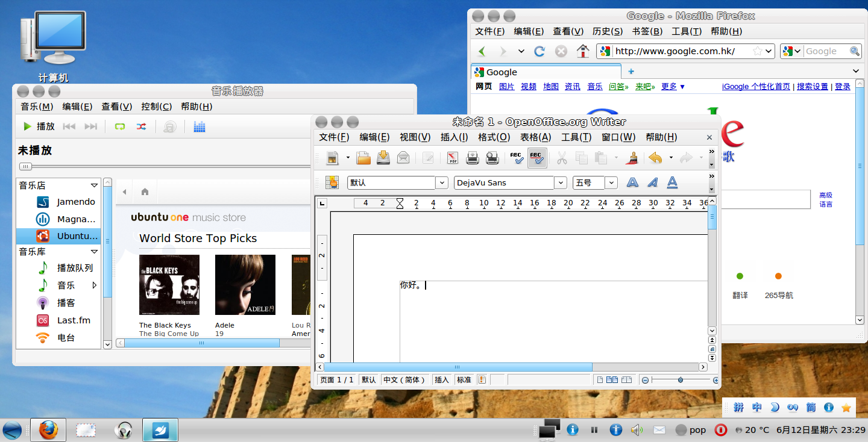Open 格式(O) menu in Writer
The height and width of the screenshot is (442, 868).
click(x=494, y=137)
